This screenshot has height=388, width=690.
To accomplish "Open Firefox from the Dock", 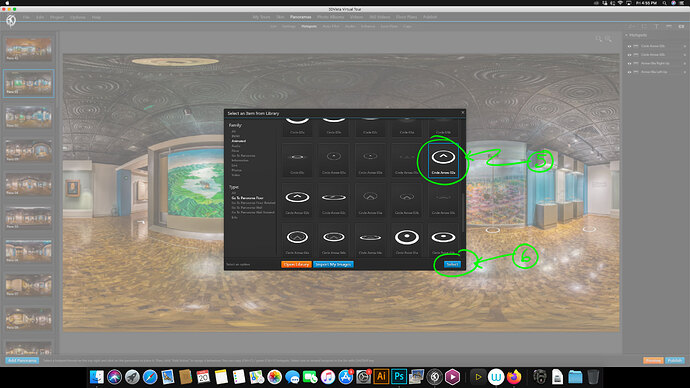I will pos(514,377).
